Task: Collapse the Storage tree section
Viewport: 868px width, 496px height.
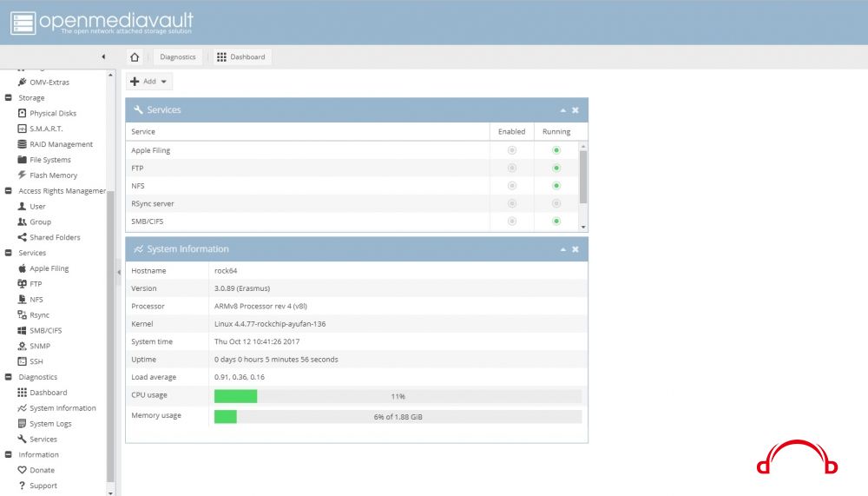Action: pyautogui.click(x=9, y=97)
